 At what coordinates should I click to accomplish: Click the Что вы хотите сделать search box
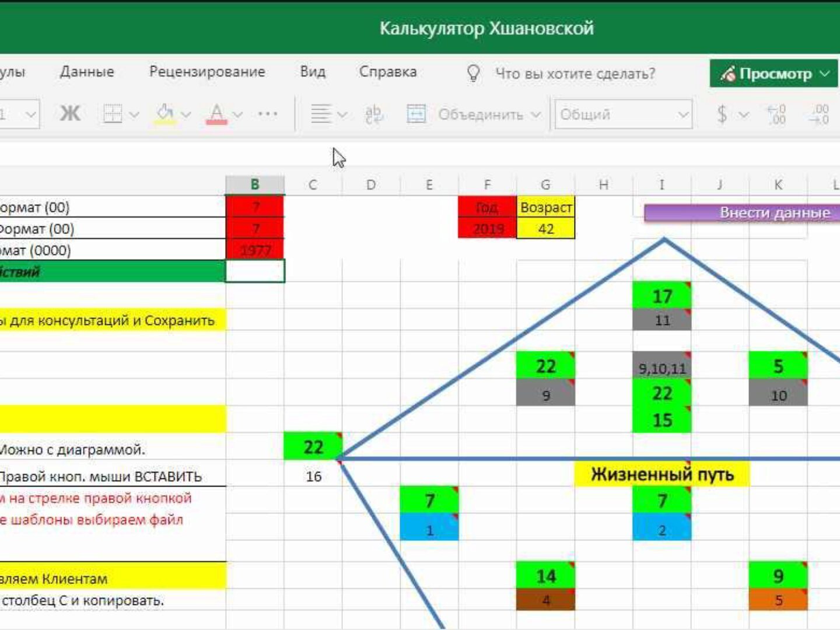(575, 73)
